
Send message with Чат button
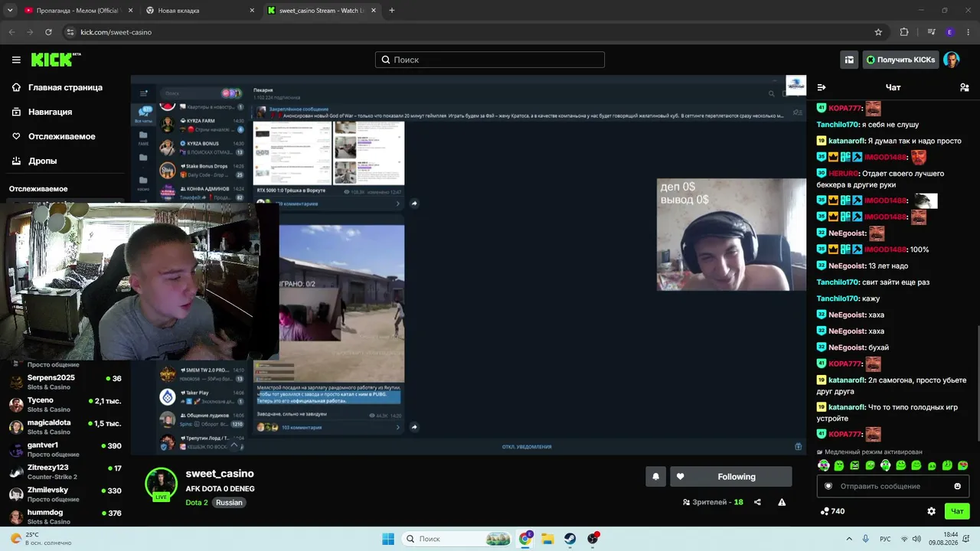point(957,511)
